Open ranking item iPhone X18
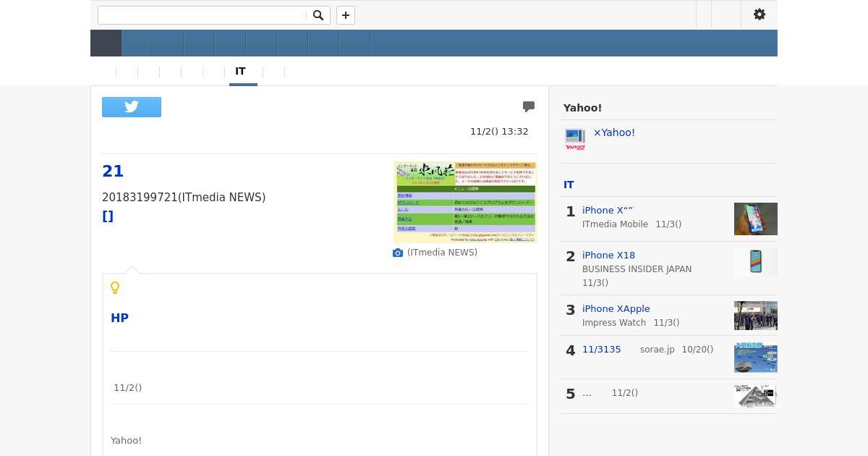 pyautogui.click(x=608, y=255)
